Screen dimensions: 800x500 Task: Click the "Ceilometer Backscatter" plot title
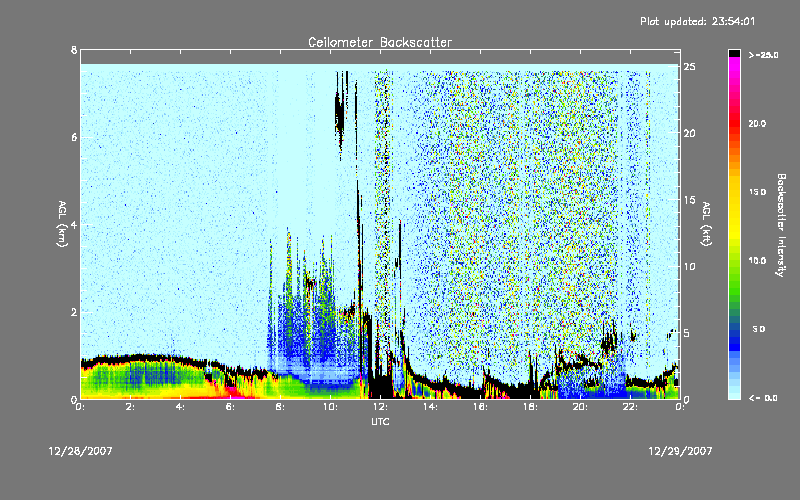[x=380, y=42]
